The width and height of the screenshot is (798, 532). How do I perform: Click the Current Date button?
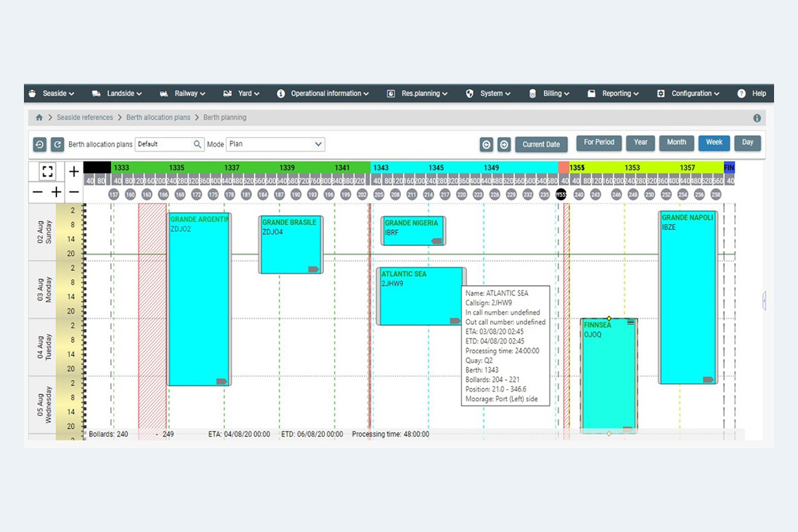coord(541,144)
